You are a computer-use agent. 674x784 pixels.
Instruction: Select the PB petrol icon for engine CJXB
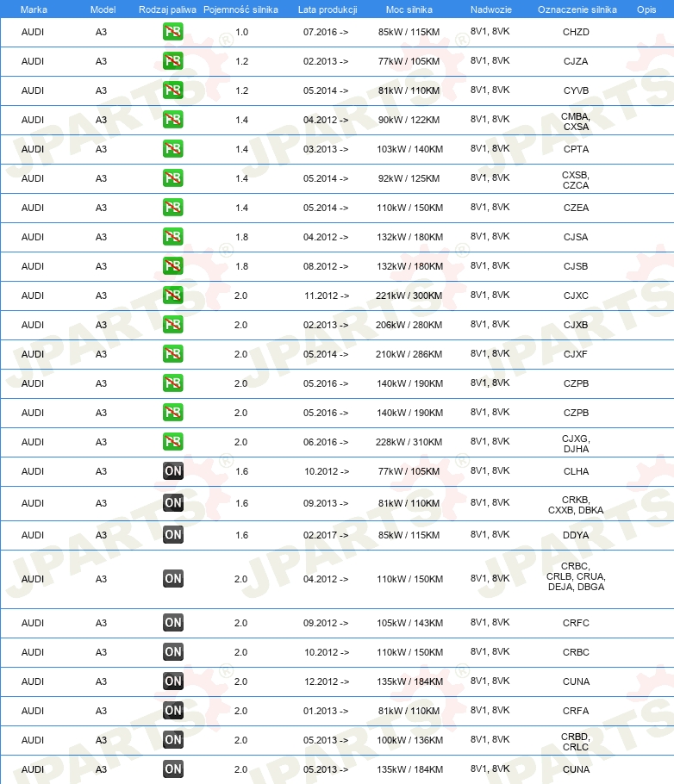pyautogui.click(x=172, y=325)
